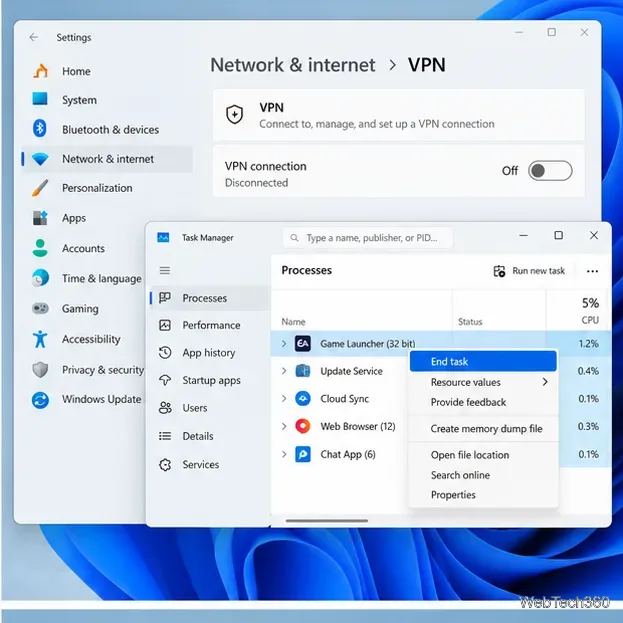Click the horizontal scrollbar in Task Manager
This screenshot has width=623, height=623.
[x=327, y=520]
